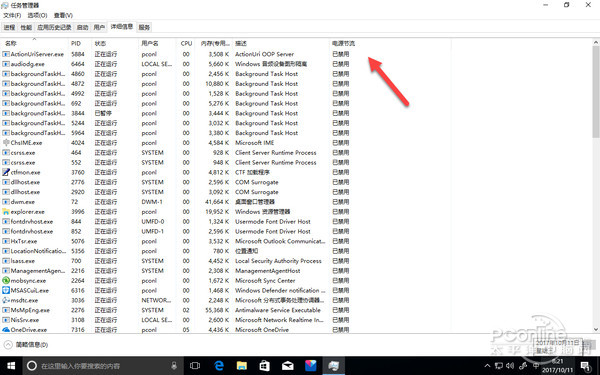
Task: Open File Explorer from taskbar
Action: tap(242, 366)
